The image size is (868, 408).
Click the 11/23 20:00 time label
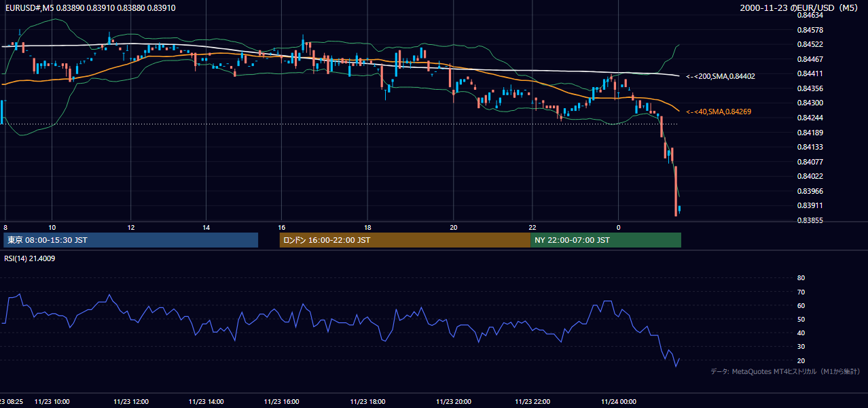coord(454,402)
